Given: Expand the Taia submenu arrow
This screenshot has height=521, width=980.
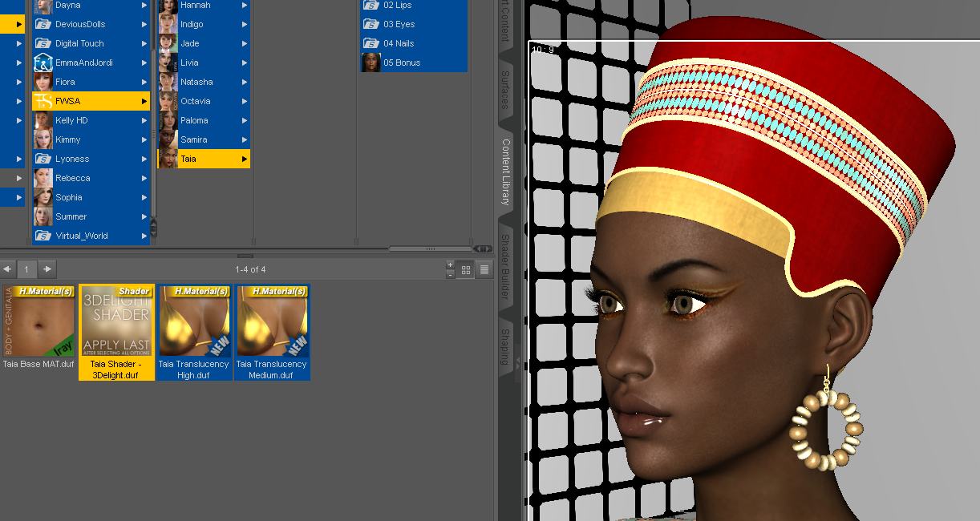Looking at the screenshot, I should click(244, 159).
